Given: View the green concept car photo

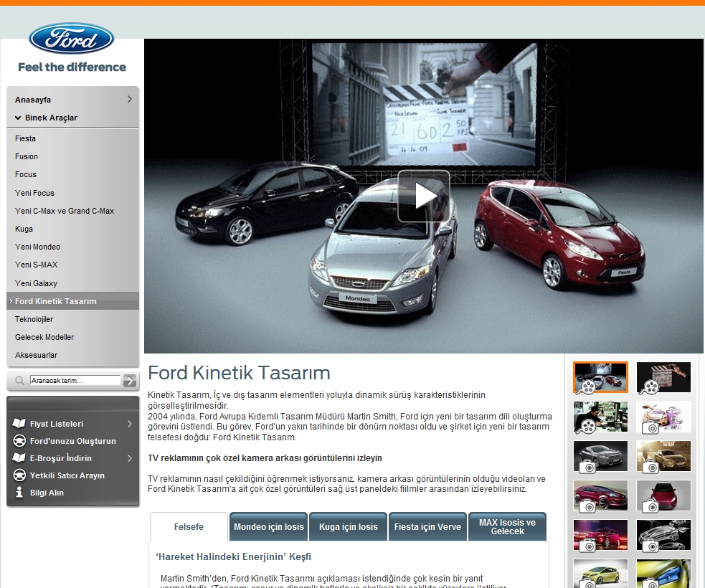Looking at the screenshot, I should 601,574.
